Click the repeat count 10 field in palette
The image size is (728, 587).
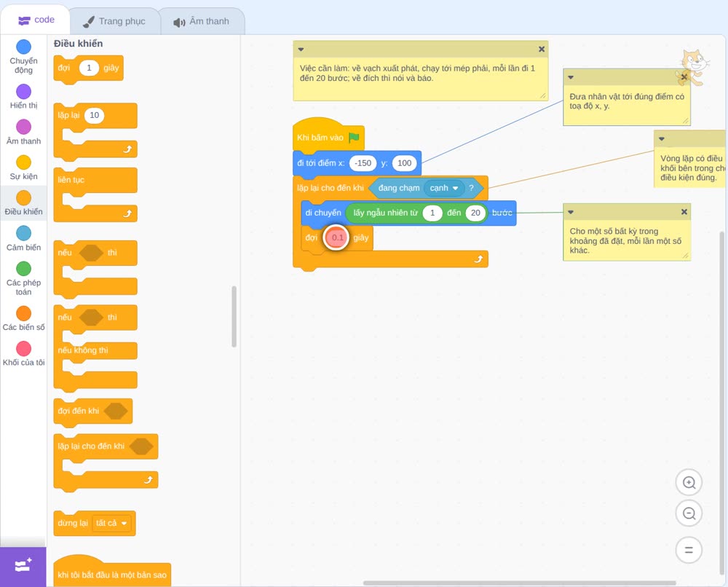[x=94, y=115]
